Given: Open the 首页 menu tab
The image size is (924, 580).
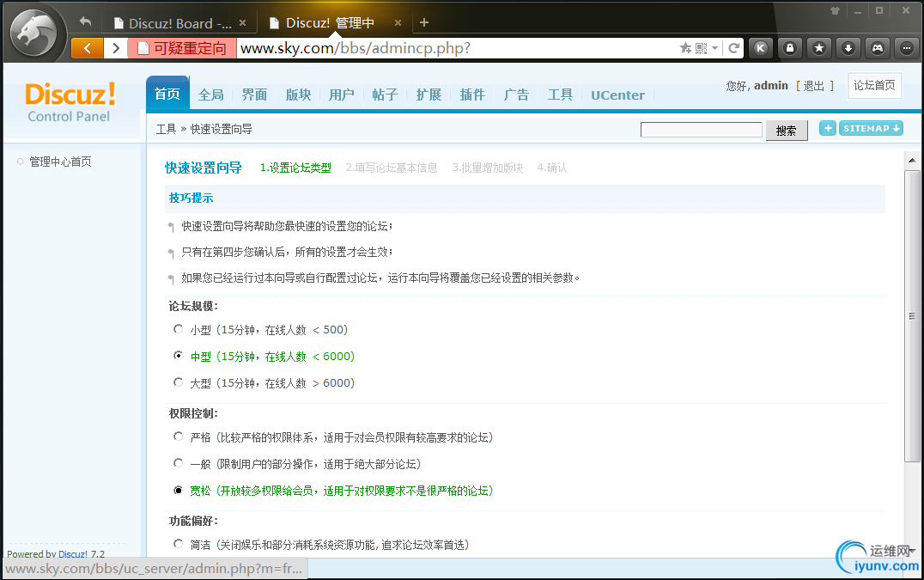Looking at the screenshot, I should [x=167, y=93].
